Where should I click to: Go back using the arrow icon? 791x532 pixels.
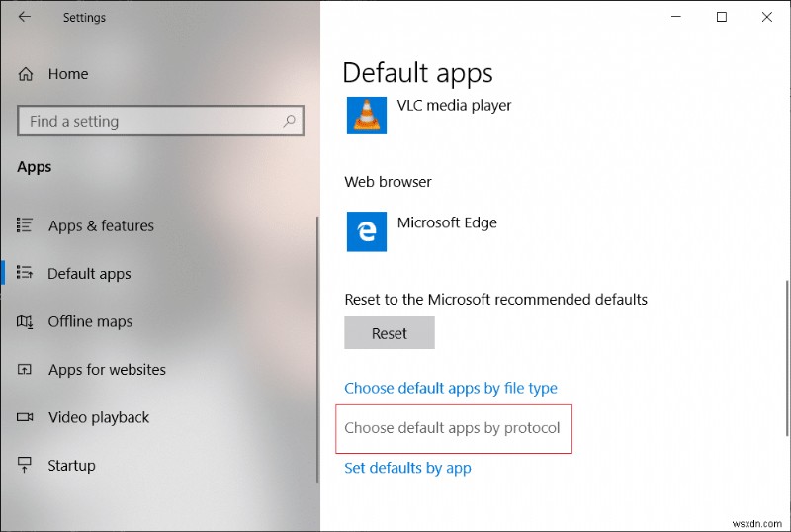click(24, 17)
